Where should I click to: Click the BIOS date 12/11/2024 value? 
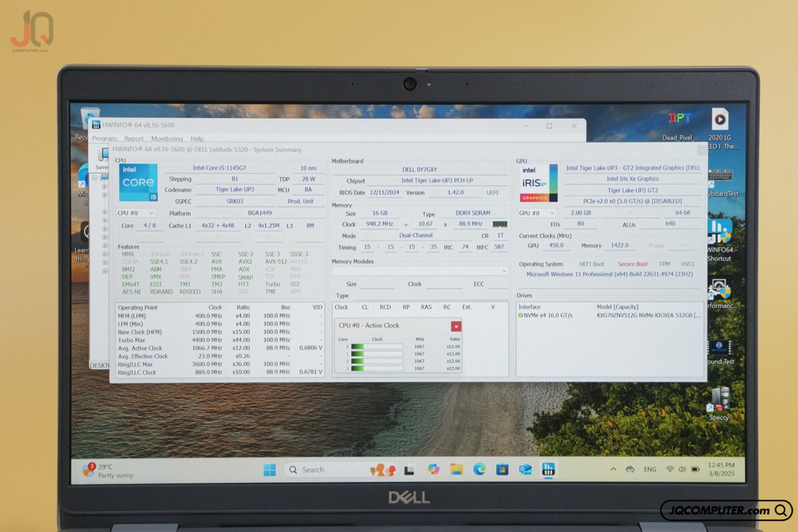tap(385, 193)
